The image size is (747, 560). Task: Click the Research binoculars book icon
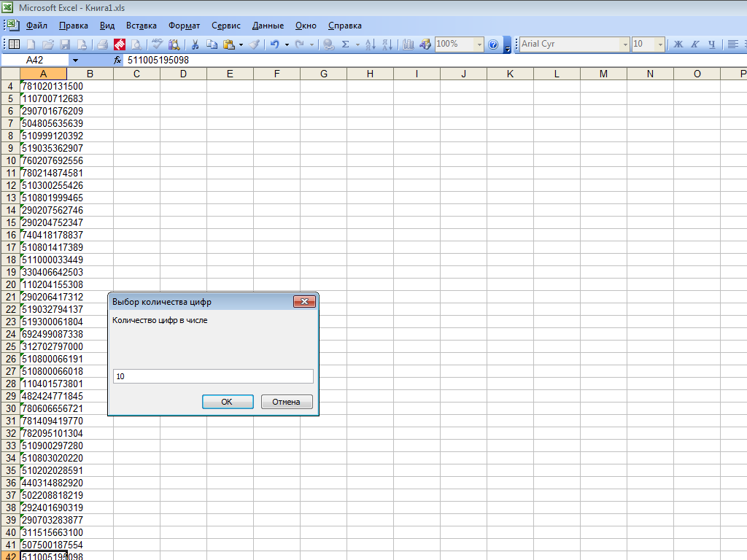[x=174, y=44]
